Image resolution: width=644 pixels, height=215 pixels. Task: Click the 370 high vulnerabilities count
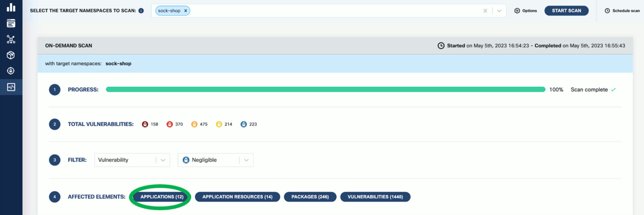click(179, 124)
